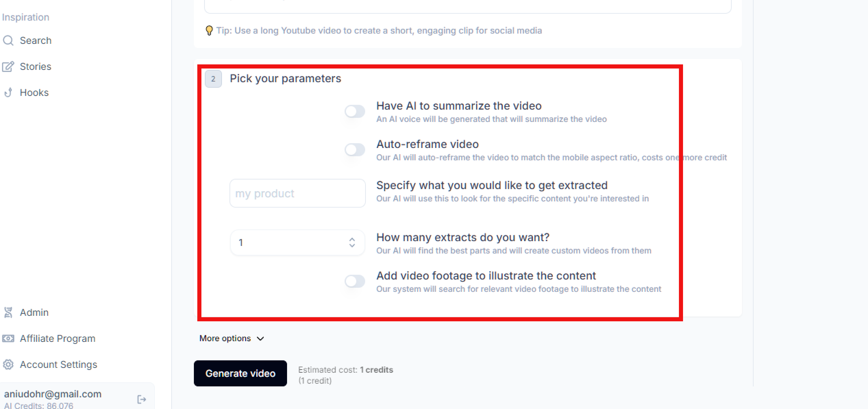
Task: Click the Account Settings gear icon
Action: pyautogui.click(x=8, y=364)
